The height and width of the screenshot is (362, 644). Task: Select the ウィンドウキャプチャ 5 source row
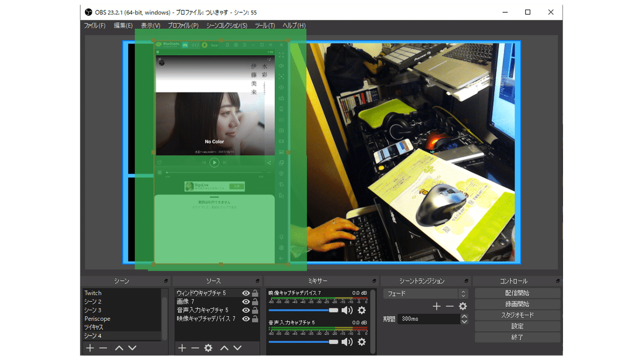point(217,293)
